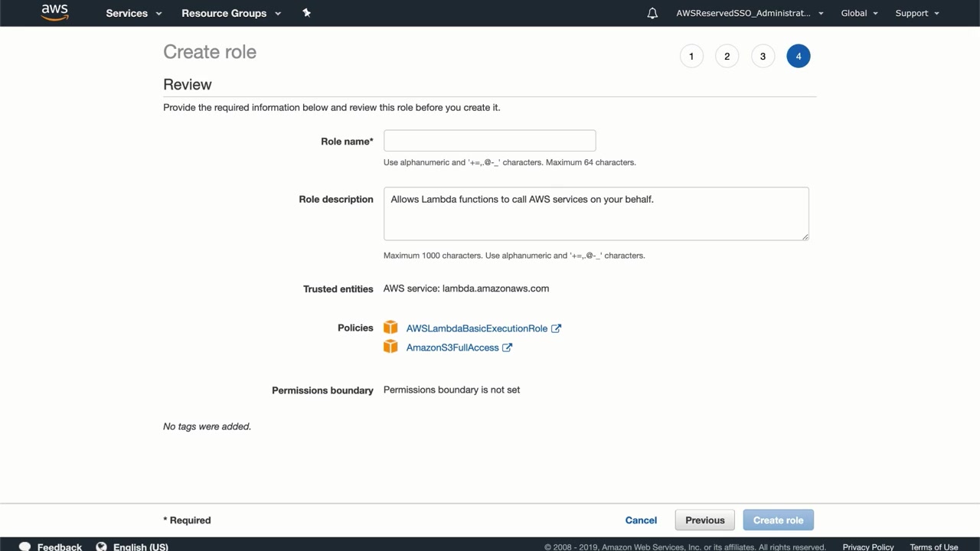Go to wizard step 1
The image size is (980, 551).
(x=691, y=56)
